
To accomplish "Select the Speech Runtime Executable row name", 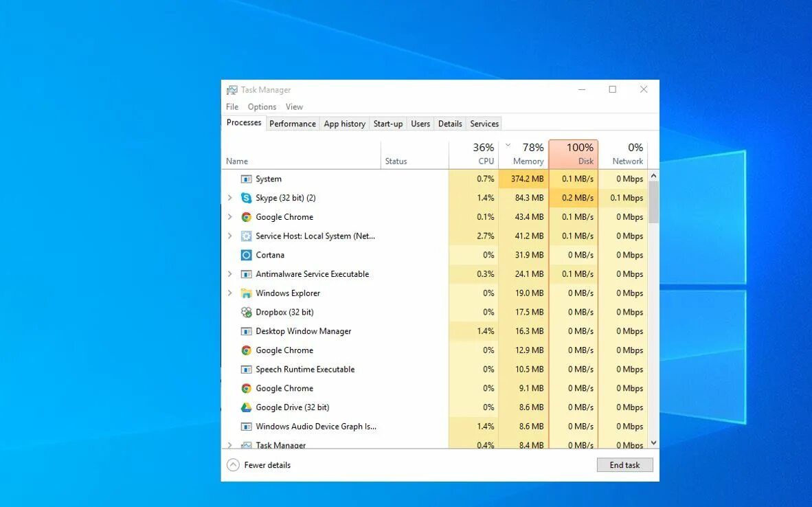I will coord(305,370).
